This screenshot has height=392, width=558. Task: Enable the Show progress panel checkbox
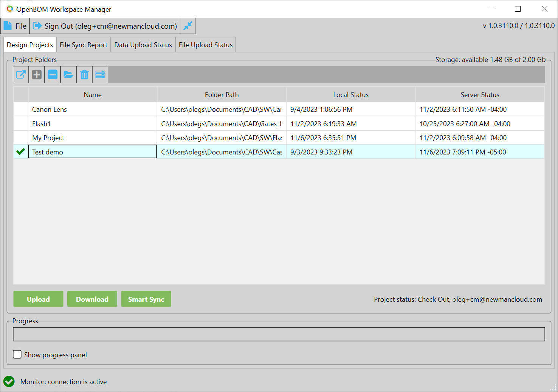click(17, 354)
